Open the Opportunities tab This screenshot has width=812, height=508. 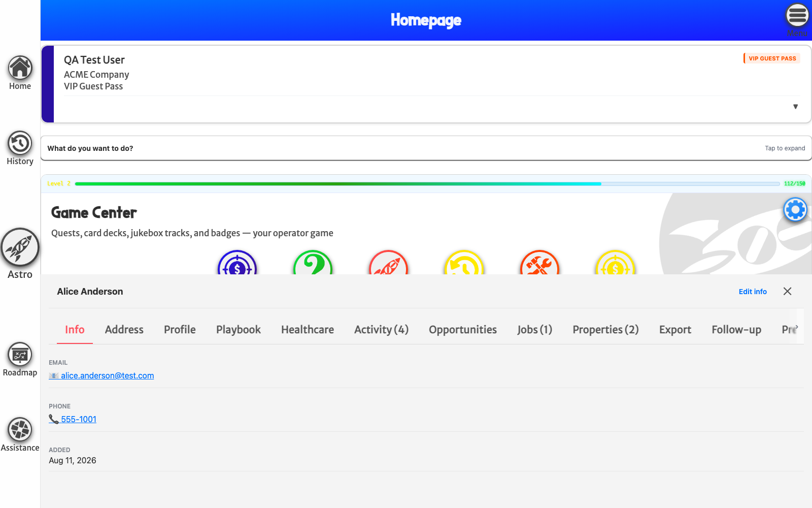coord(463,329)
